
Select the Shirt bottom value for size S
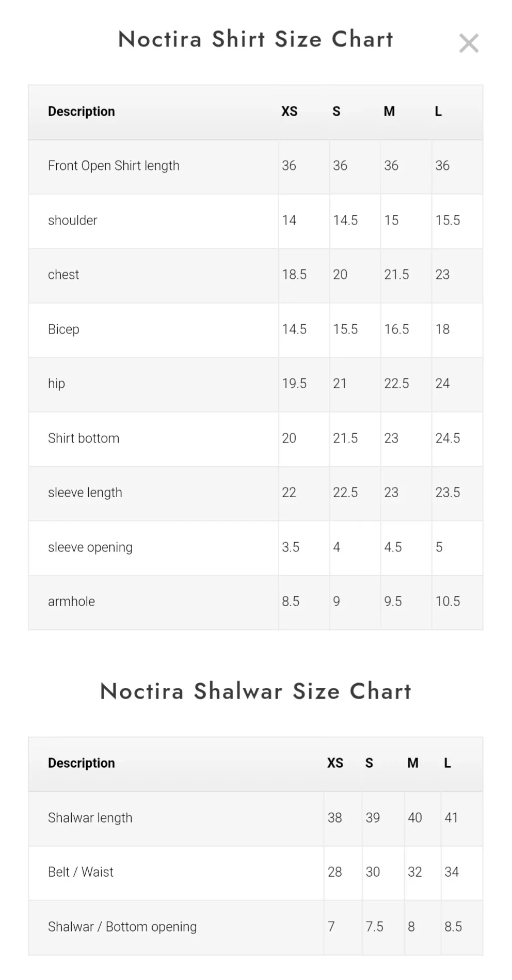pos(345,438)
